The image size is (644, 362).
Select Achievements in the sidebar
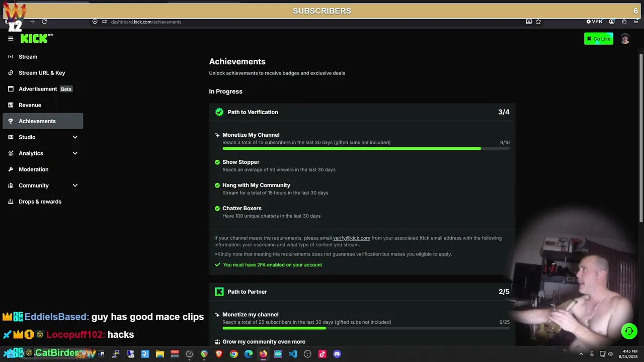43,121
